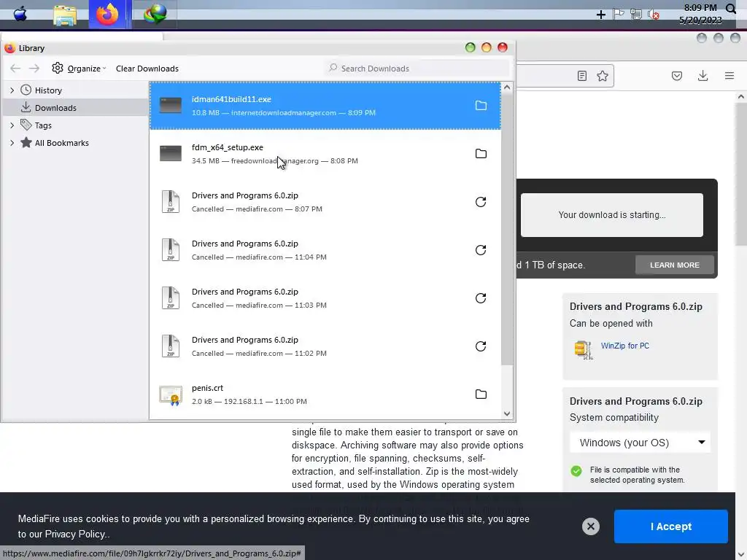747x560 pixels.
Task: Focus the Search Downloads field
Action: point(418,69)
